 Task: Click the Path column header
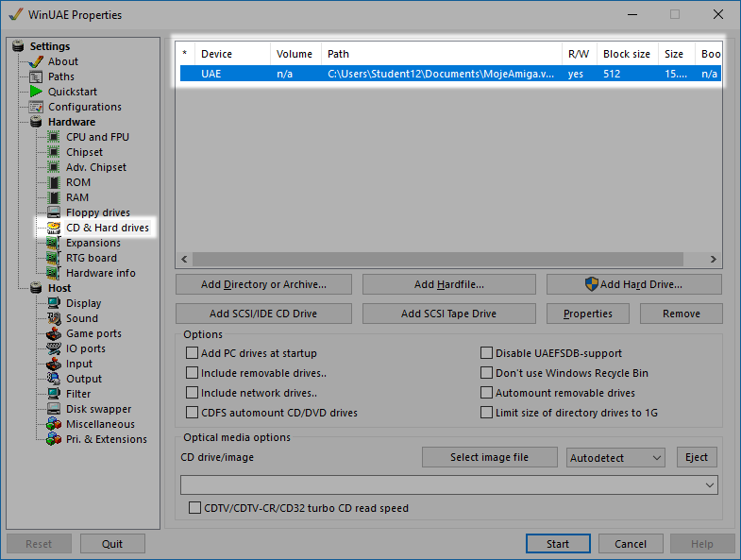442,54
